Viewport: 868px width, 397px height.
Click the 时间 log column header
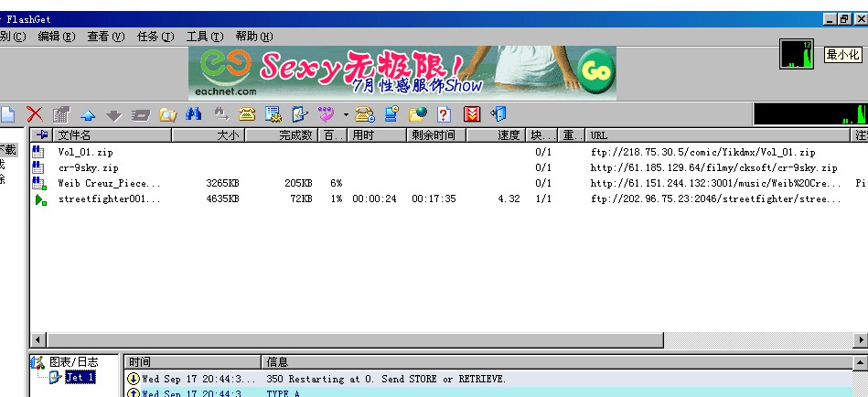[x=192, y=362]
